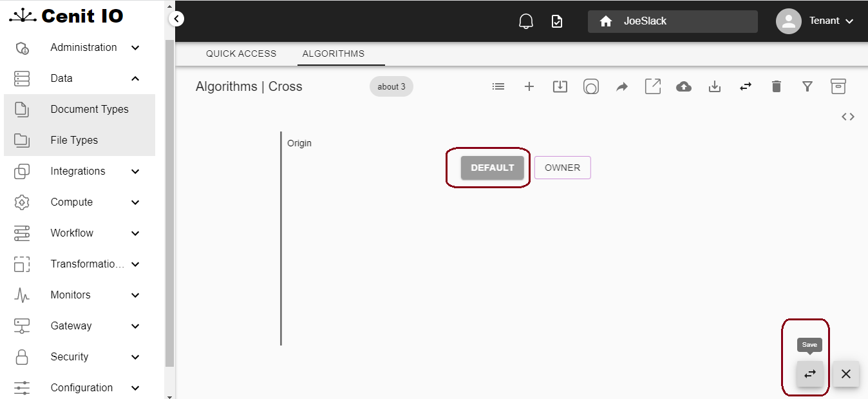Click the delete trash icon in the toolbar

776,86
